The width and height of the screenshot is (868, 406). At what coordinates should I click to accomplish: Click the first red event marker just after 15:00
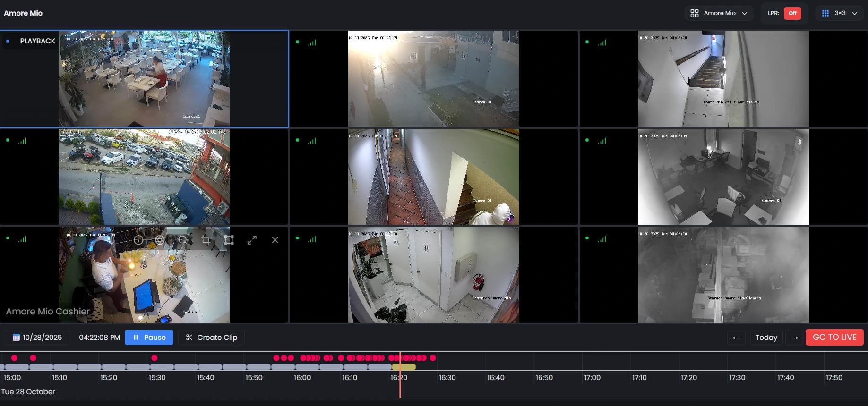coord(14,358)
